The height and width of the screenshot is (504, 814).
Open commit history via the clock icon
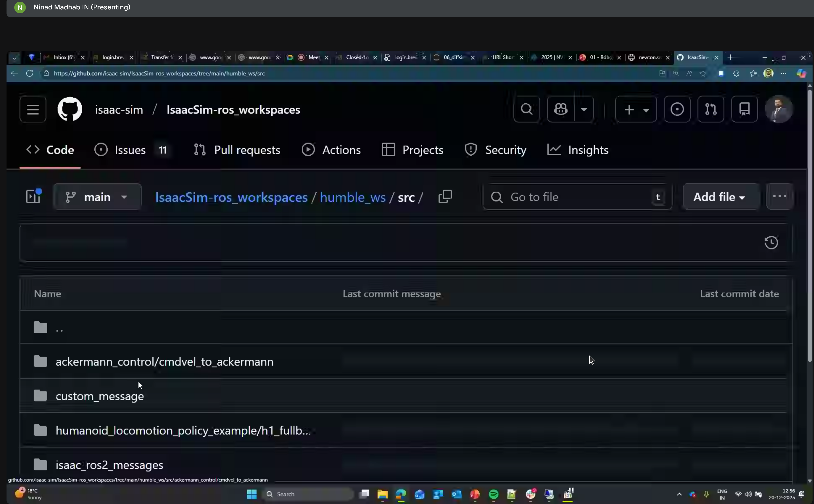pos(771,243)
